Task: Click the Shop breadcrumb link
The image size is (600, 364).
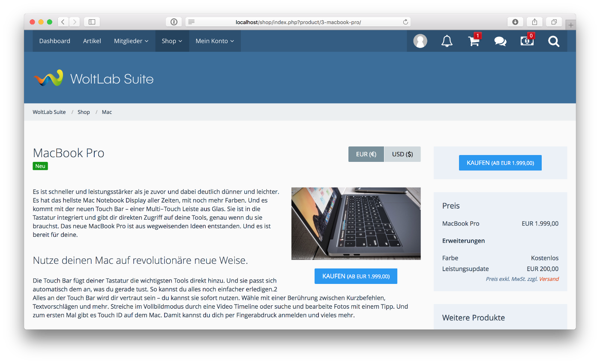Action: click(84, 112)
